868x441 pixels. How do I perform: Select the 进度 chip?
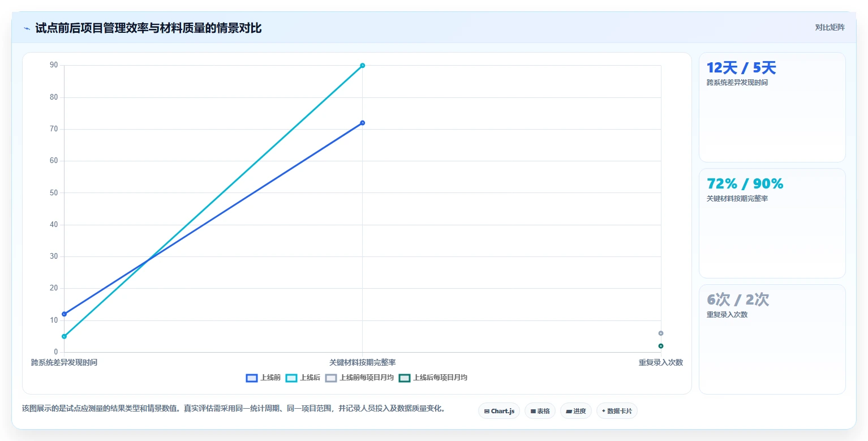[x=576, y=411]
